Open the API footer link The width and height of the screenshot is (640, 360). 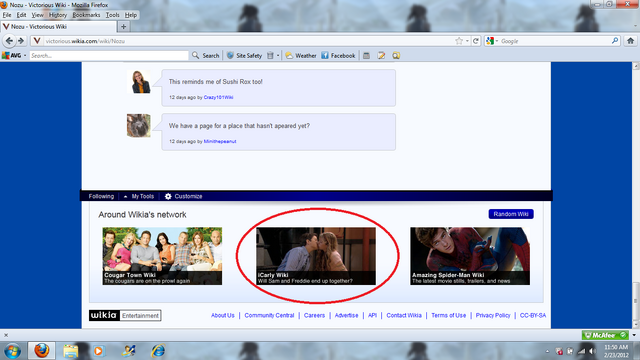pyautogui.click(x=372, y=316)
